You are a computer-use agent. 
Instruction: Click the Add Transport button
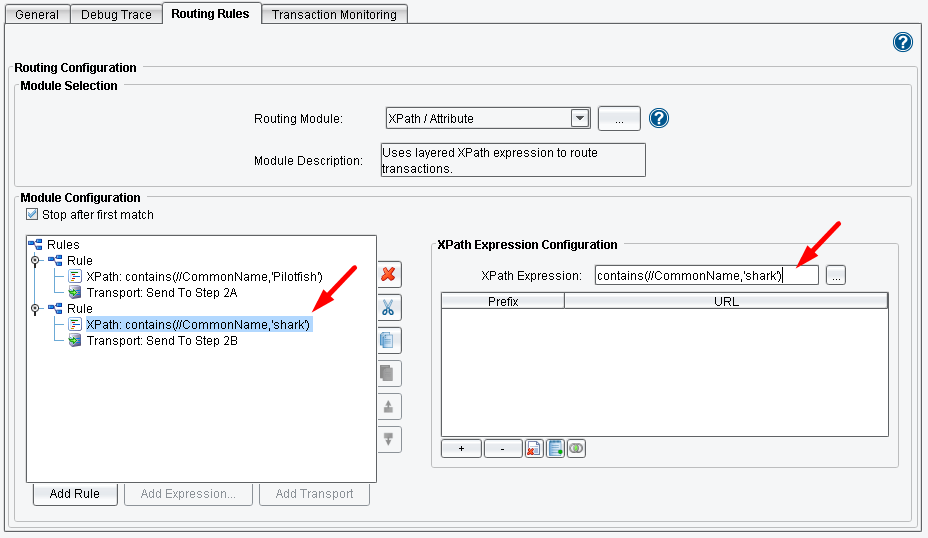tap(314, 494)
